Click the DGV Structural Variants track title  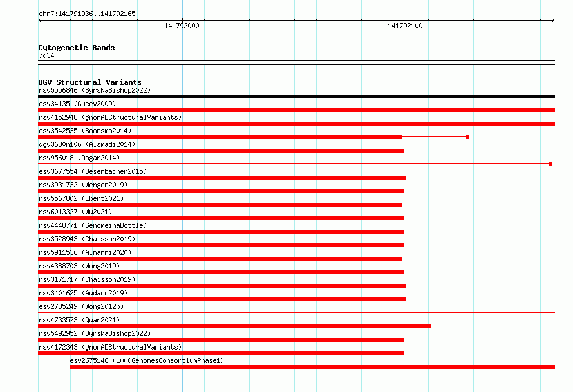point(90,82)
